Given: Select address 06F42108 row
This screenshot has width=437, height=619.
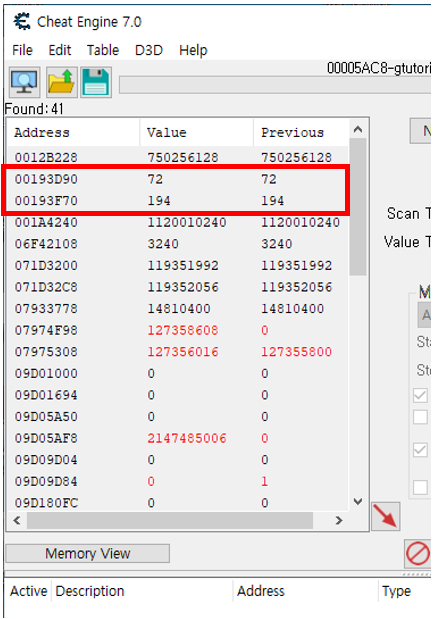Looking at the screenshot, I should (178, 244).
